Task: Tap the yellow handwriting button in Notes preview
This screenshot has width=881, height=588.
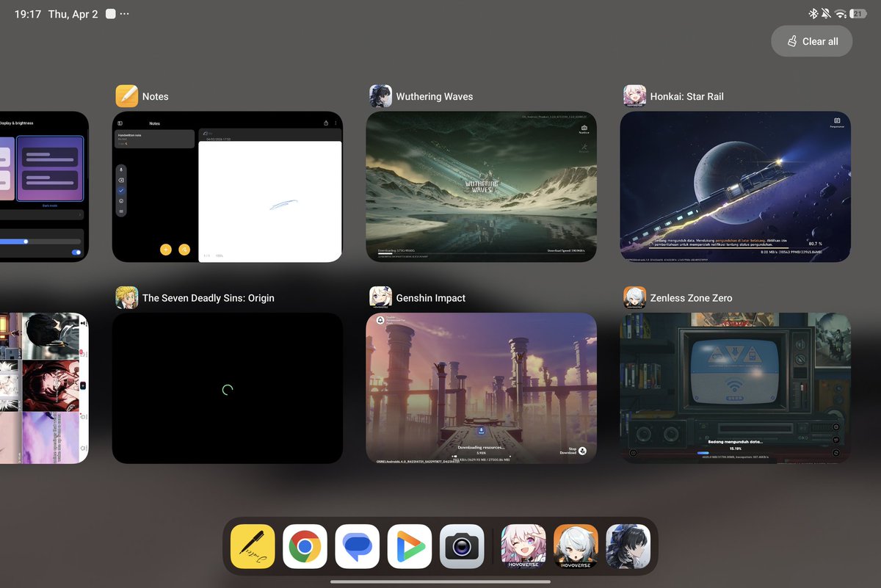Action: click(184, 250)
